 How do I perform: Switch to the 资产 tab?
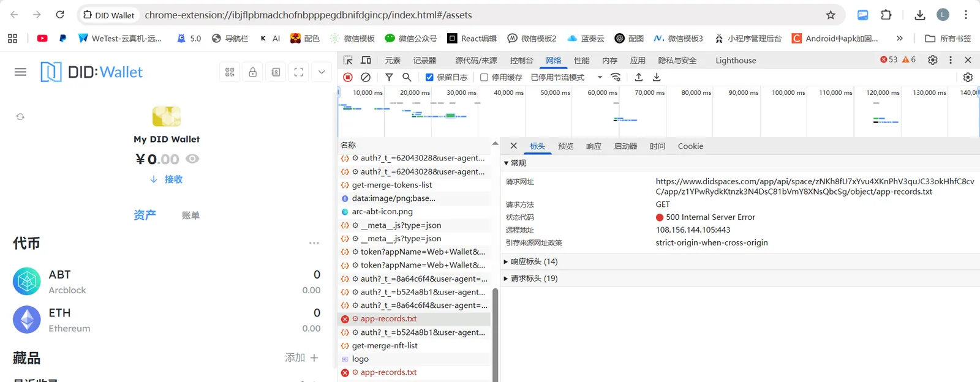(x=145, y=215)
